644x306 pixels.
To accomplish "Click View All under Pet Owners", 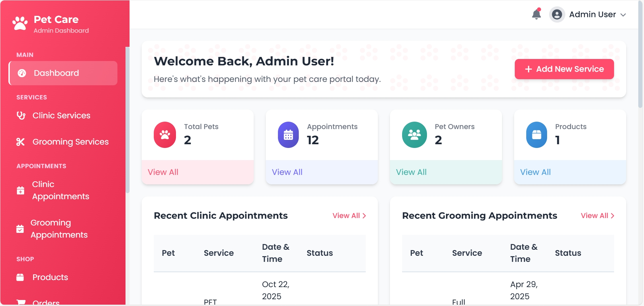I will (x=411, y=172).
